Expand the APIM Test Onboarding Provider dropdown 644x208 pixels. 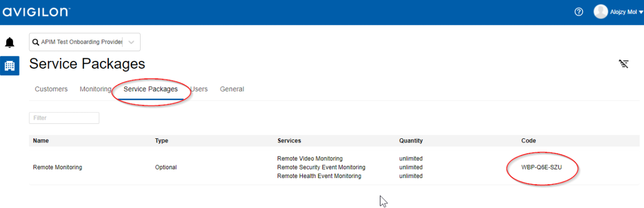(131, 42)
